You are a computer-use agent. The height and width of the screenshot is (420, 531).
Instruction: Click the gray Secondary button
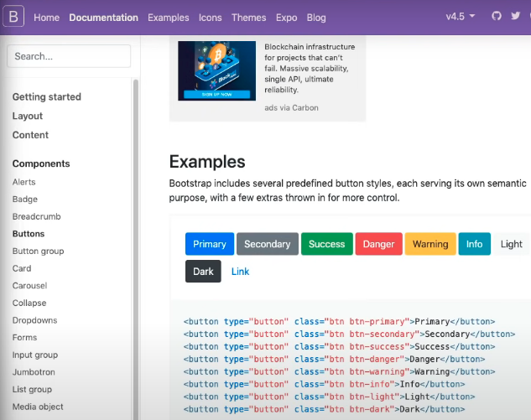pos(268,244)
